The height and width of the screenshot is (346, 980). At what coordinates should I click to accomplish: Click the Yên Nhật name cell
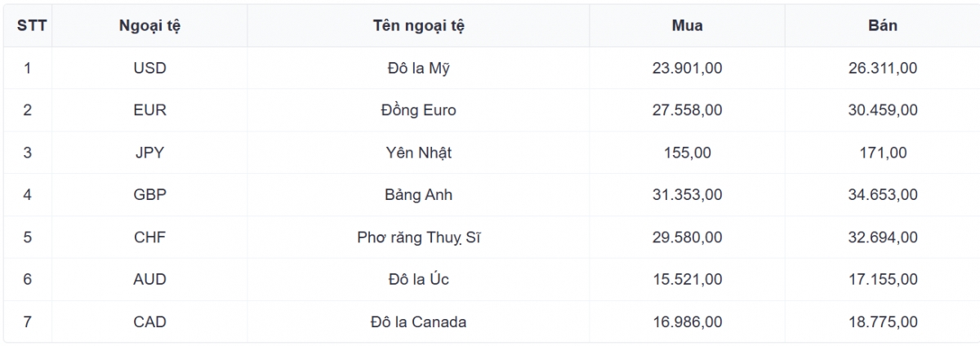tap(418, 153)
